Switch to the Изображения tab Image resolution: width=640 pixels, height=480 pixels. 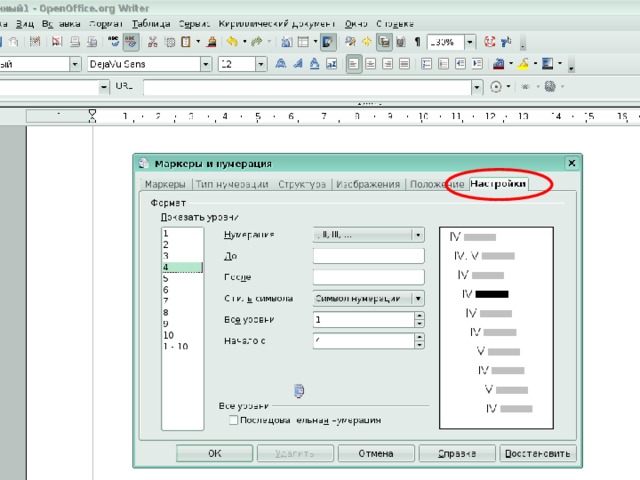tap(368, 184)
